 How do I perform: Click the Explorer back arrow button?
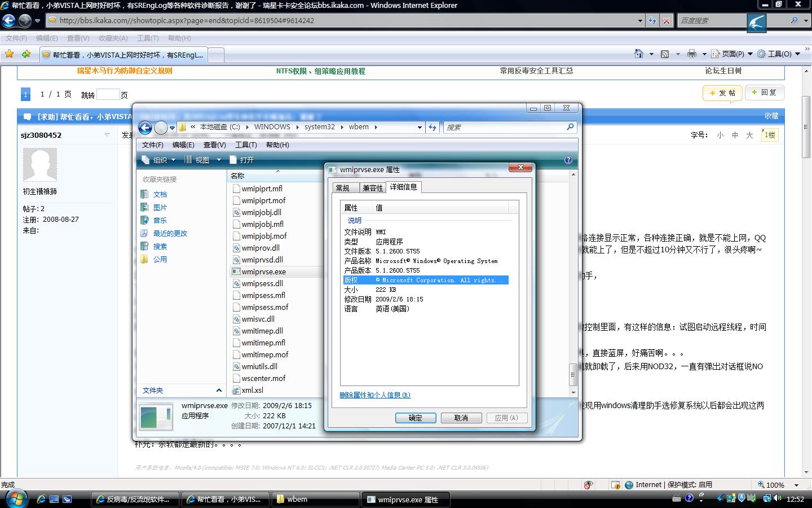[145, 128]
